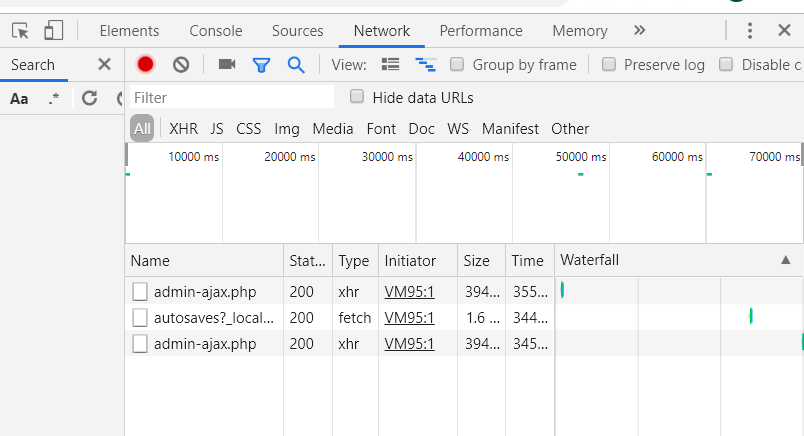Toggle the device toolbar icon
The width and height of the screenshot is (804, 436).
tap(54, 31)
